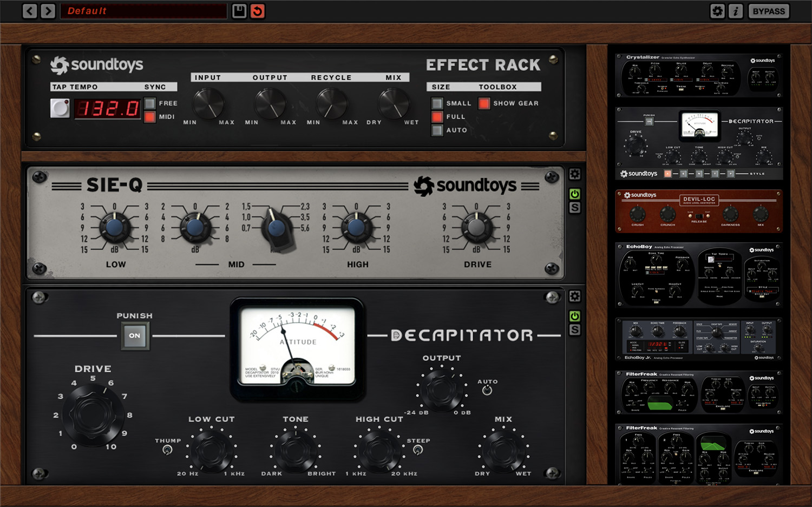Image resolution: width=812 pixels, height=507 pixels.
Task: Click the Sie-Q LOW knob
Action: (x=114, y=228)
